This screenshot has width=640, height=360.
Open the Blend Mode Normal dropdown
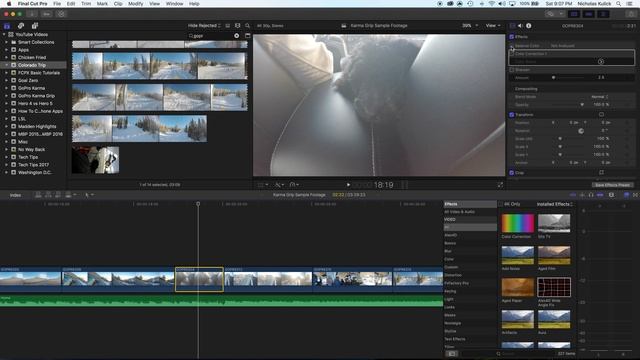coord(600,97)
